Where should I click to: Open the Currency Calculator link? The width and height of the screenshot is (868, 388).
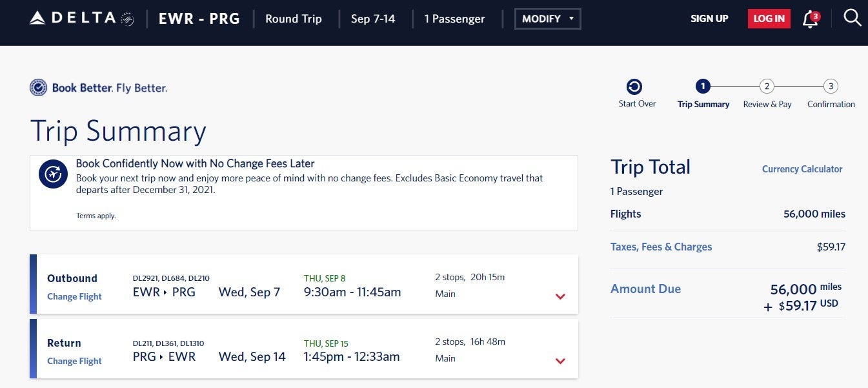click(802, 169)
